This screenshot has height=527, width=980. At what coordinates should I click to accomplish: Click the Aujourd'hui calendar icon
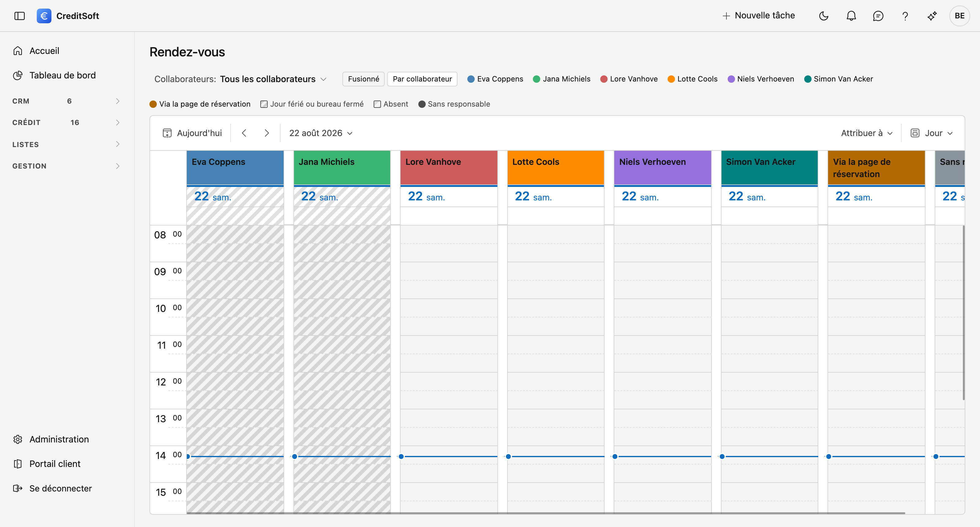[167, 133]
